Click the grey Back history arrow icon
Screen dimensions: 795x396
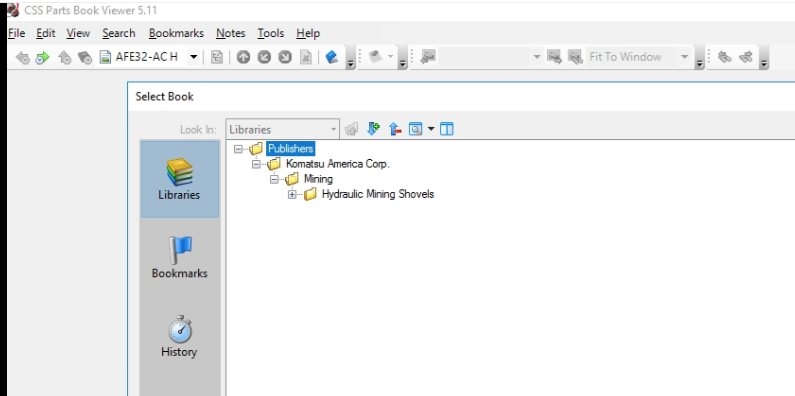pos(22,58)
